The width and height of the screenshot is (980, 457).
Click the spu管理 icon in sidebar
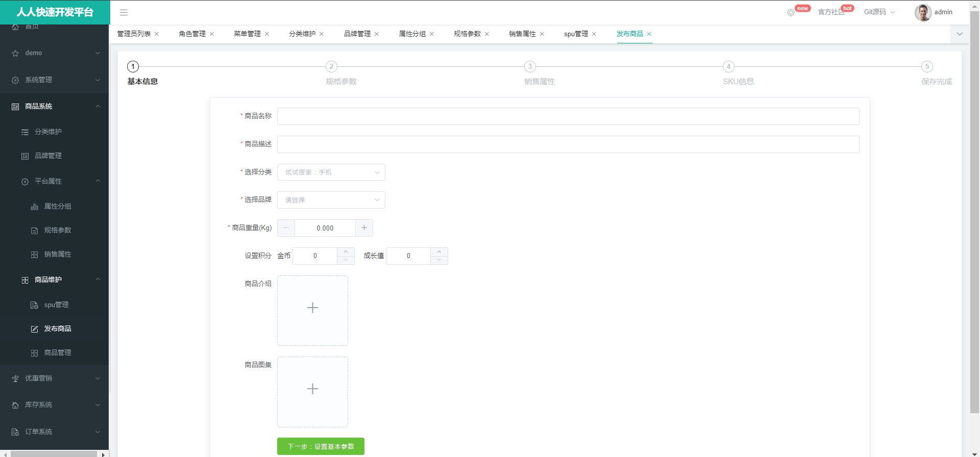pyautogui.click(x=34, y=305)
